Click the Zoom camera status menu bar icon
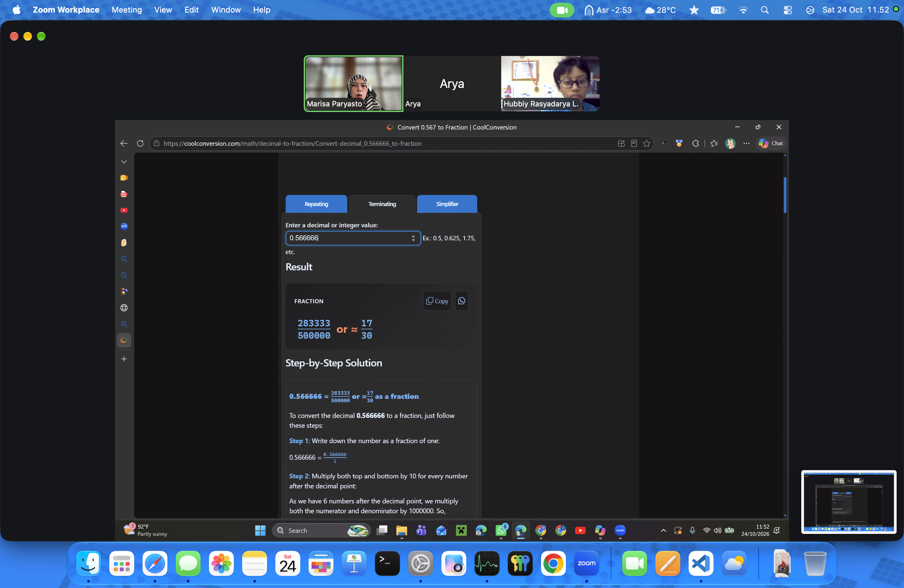The image size is (904, 588). click(x=562, y=10)
